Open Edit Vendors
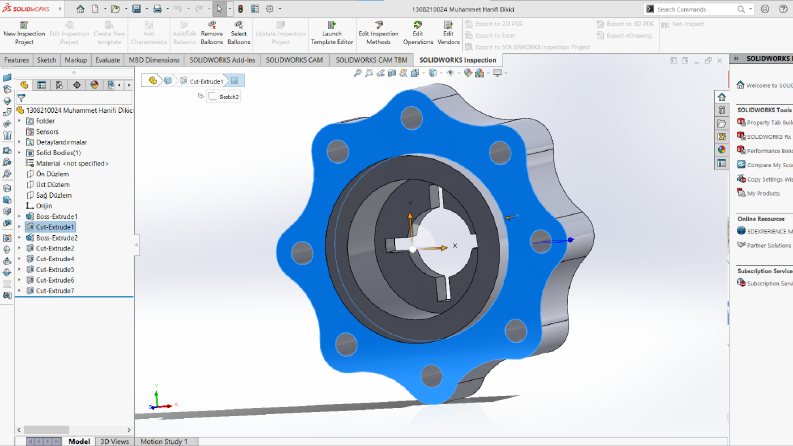The image size is (793, 446). point(448,33)
